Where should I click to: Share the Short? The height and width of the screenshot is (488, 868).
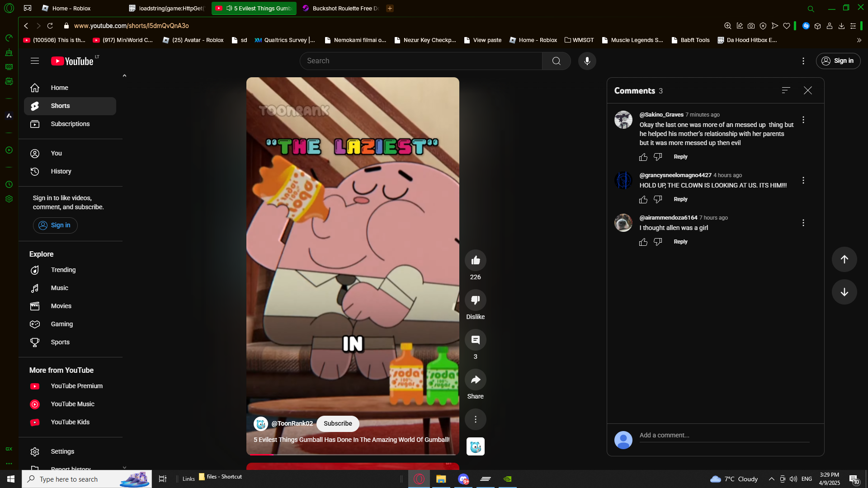[475, 380]
